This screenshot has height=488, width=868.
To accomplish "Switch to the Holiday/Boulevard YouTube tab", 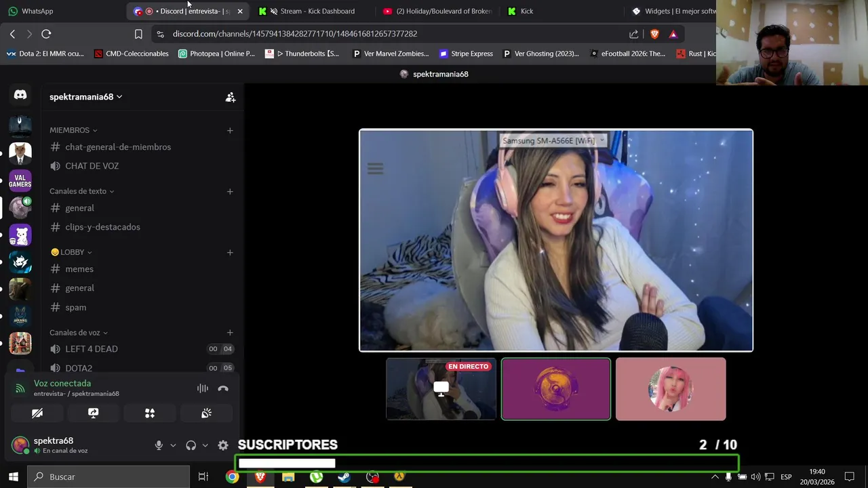I will [437, 11].
